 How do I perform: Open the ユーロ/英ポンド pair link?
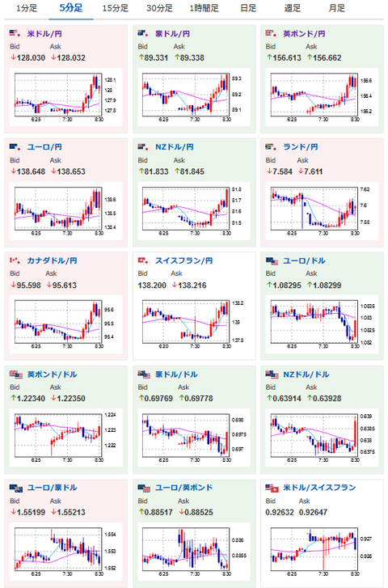[184, 488]
